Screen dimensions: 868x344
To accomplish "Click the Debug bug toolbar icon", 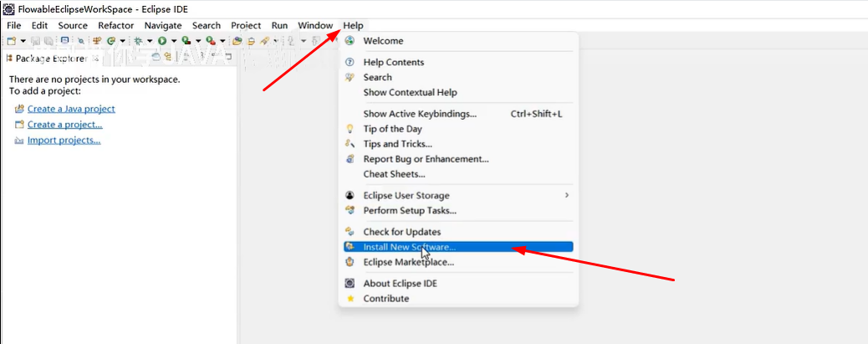I will tap(138, 40).
